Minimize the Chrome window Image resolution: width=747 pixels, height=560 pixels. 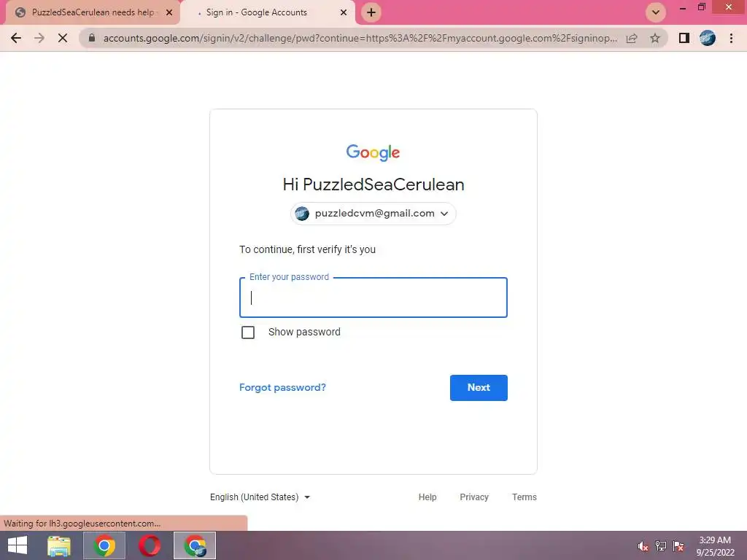pyautogui.click(x=683, y=7)
